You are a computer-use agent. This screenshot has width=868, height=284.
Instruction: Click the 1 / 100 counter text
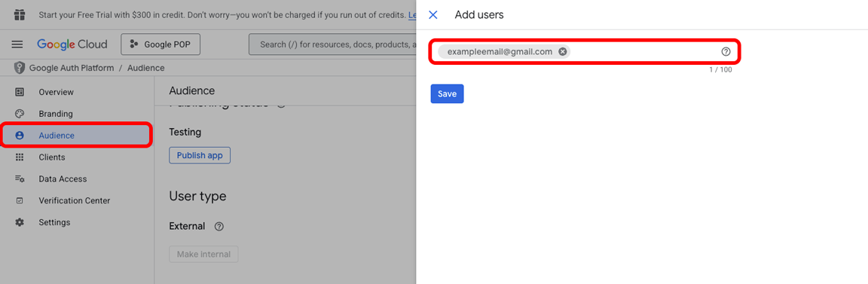(721, 70)
